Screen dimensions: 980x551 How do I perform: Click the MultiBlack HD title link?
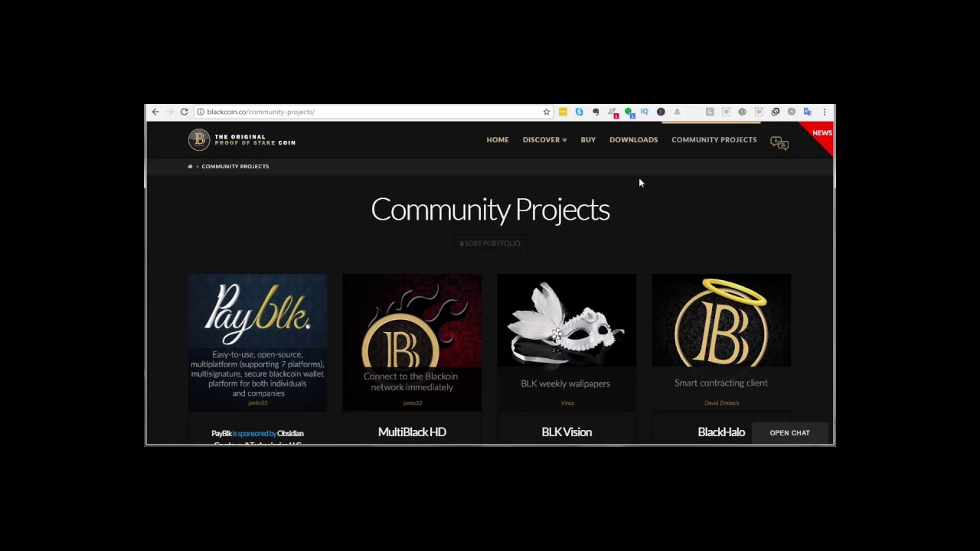(x=412, y=432)
